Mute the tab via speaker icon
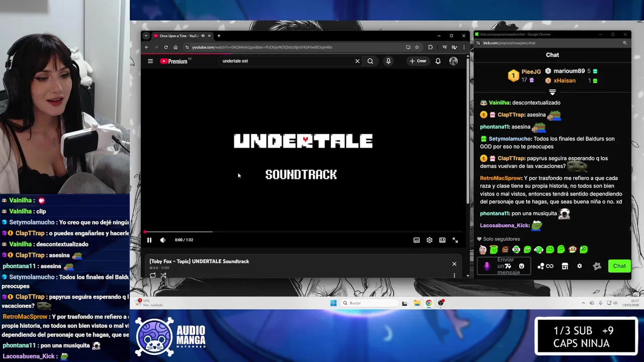644x362 pixels. (203, 36)
